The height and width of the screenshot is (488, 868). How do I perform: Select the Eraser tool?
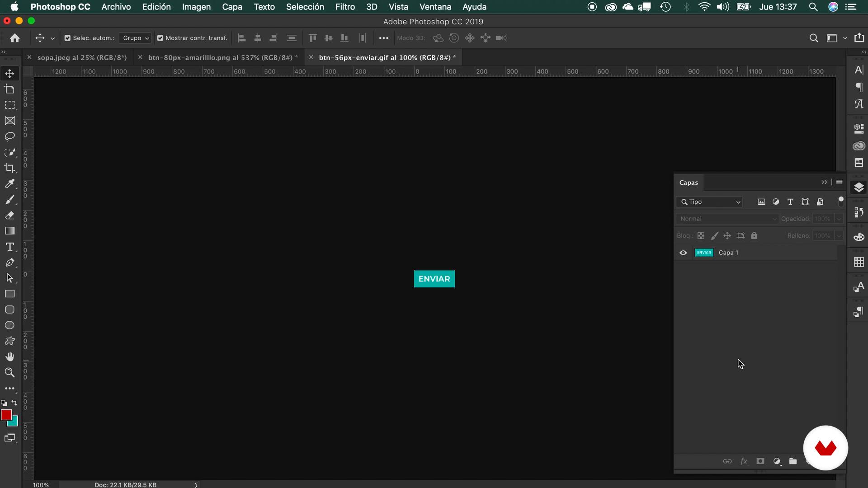[9, 215]
